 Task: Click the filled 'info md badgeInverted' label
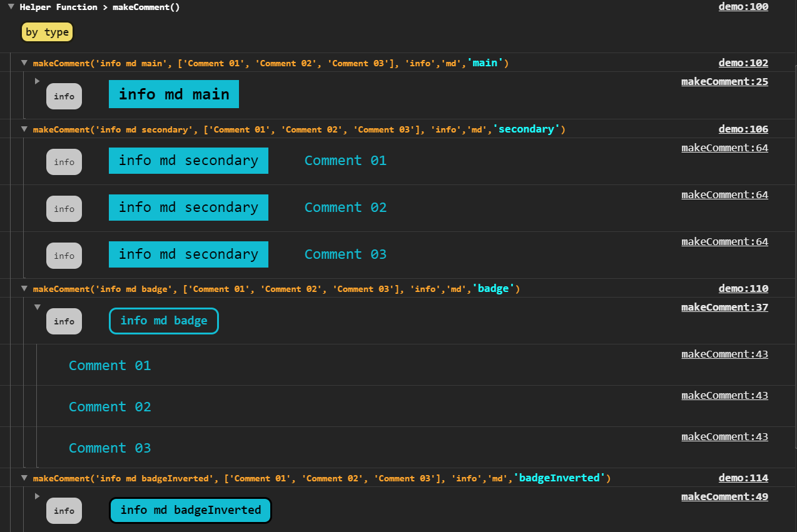click(x=190, y=510)
